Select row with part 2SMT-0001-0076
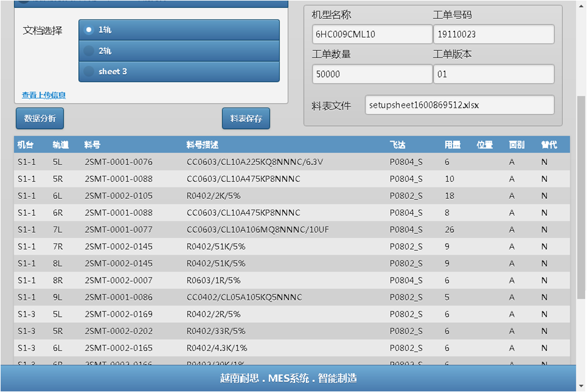Image resolution: width=587 pixels, height=392 pixels. coord(118,162)
